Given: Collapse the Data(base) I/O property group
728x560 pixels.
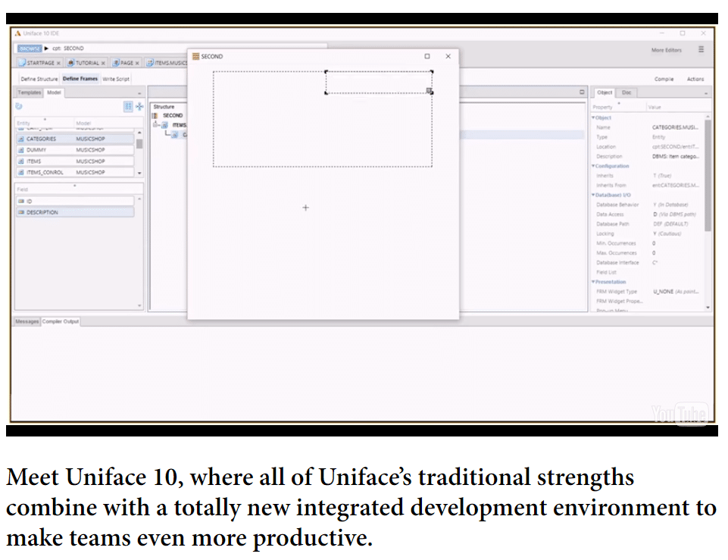Looking at the screenshot, I should (593, 195).
